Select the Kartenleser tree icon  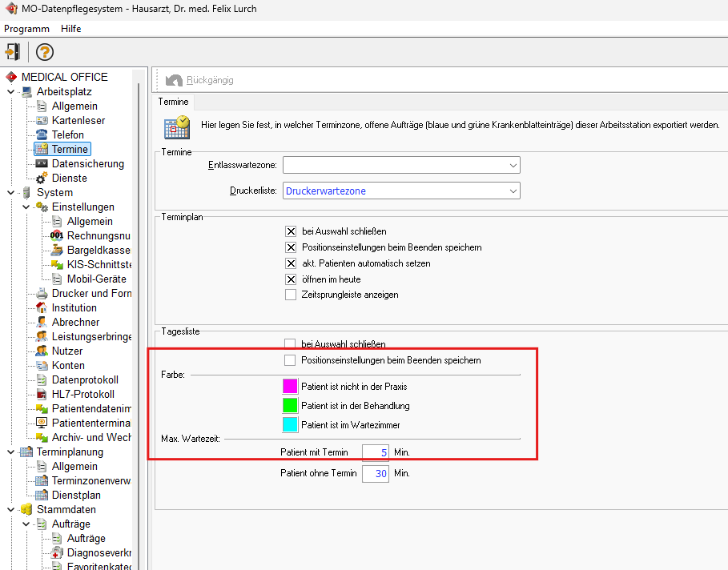42,120
